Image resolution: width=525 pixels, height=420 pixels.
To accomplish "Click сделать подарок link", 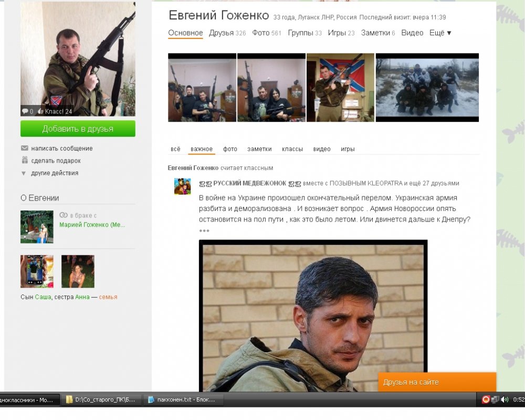I will 56,161.
